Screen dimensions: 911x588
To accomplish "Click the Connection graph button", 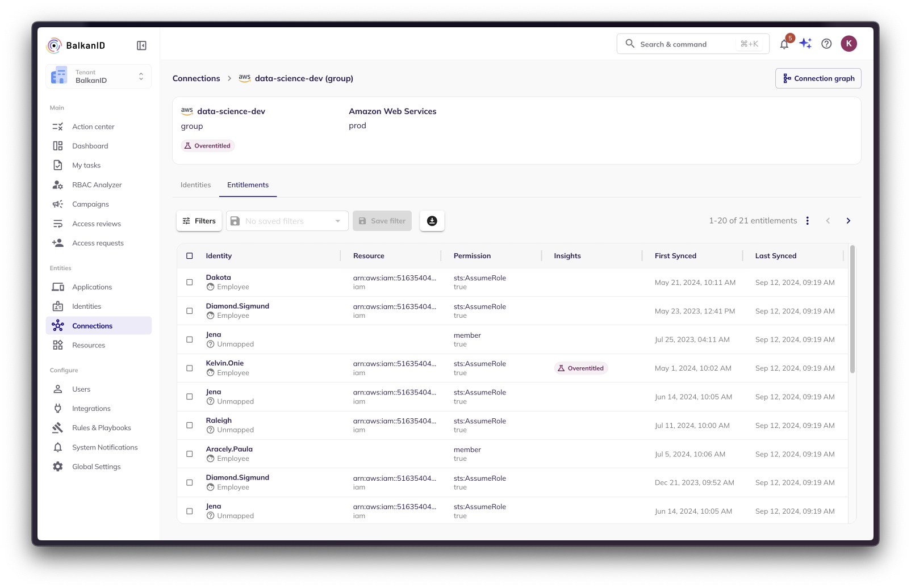I will tap(818, 78).
